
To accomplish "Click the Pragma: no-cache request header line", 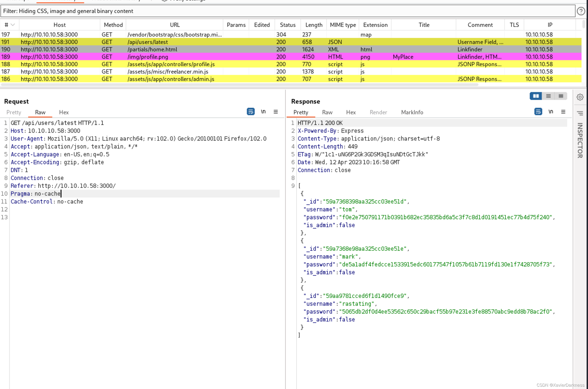I will click(x=35, y=194).
